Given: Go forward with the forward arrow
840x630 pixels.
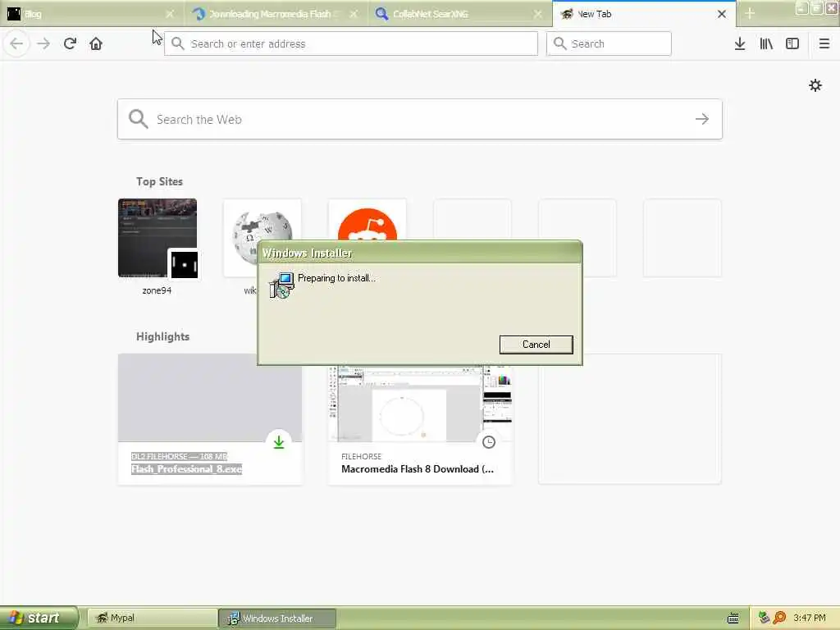Looking at the screenshot, I should click(43, 43).
